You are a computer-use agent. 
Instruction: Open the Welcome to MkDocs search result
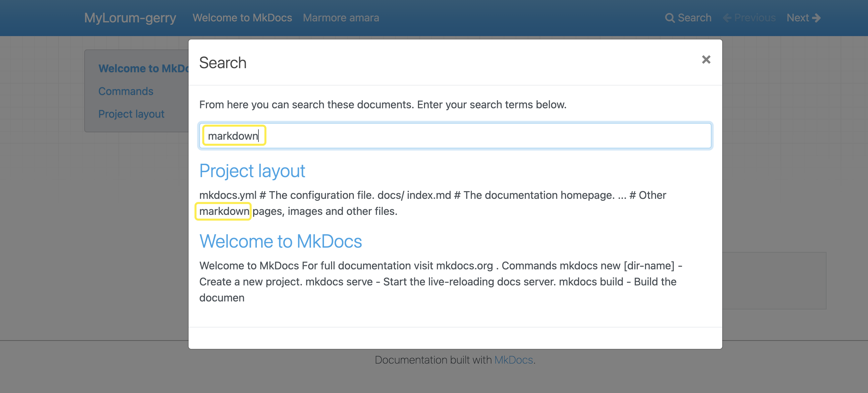coord(281,241)
